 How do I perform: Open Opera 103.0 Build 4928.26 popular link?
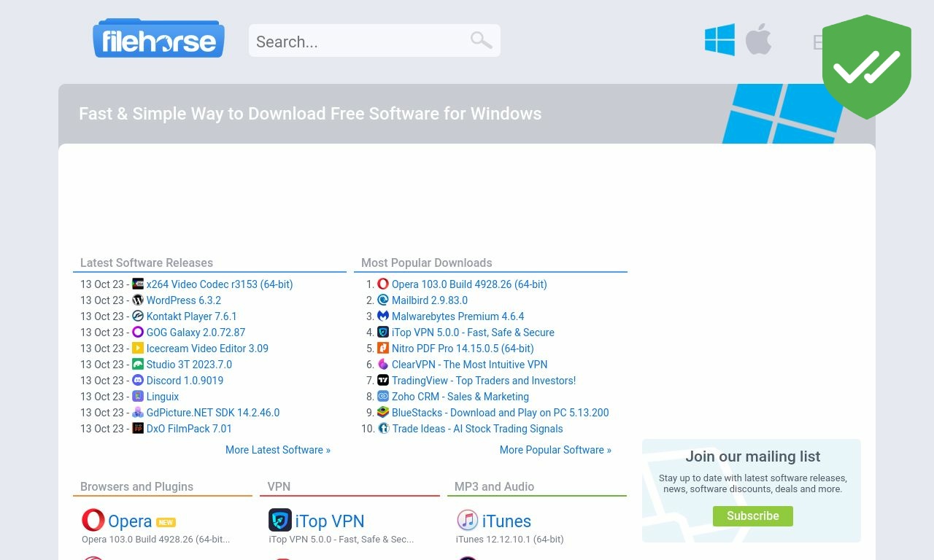pyautogui.click(x=469, y=284)
